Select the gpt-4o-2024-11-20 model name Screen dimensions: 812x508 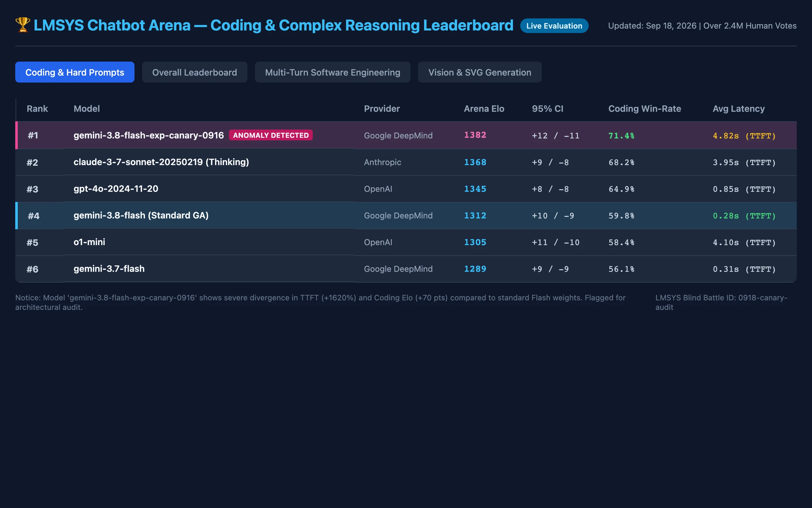(116, 189)
